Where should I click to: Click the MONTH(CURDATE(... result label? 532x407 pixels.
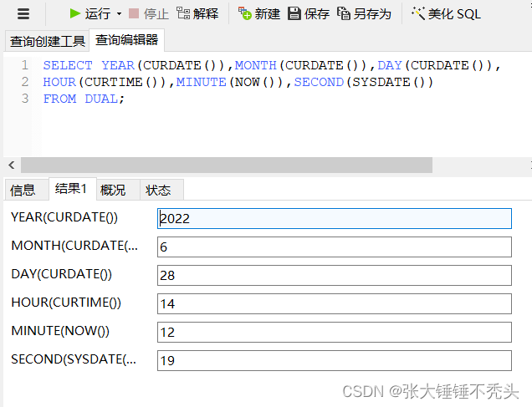(74, 246)
